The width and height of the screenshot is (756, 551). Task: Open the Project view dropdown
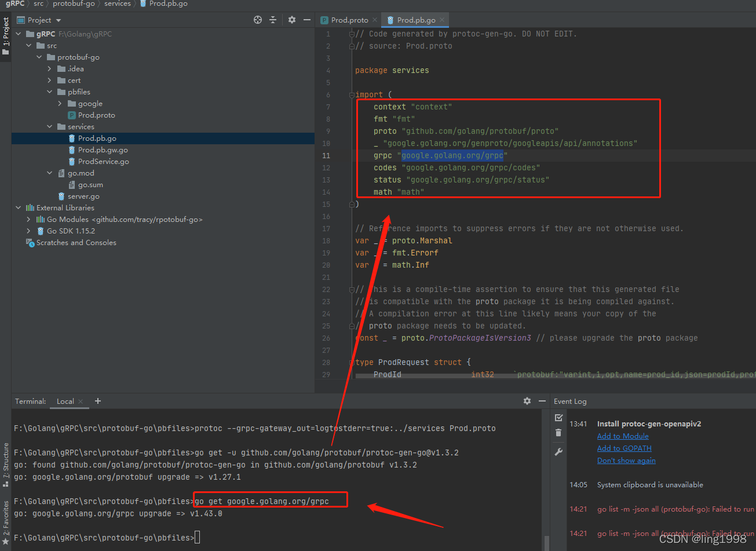[x=57, y=19]
